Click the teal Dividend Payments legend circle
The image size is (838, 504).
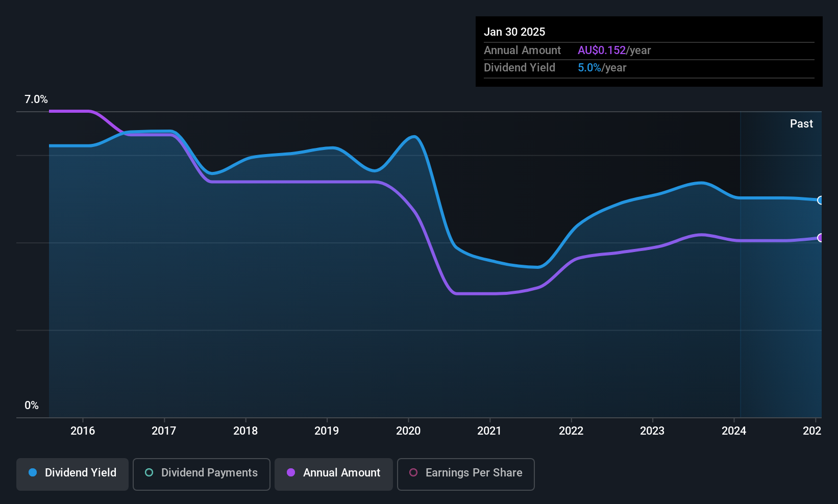click(149, 472)
